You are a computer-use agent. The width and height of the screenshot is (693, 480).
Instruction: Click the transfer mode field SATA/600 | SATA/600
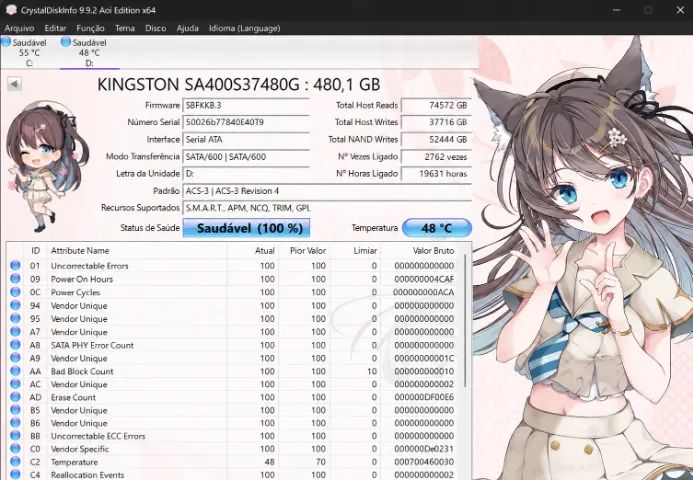tap(246, 156)
